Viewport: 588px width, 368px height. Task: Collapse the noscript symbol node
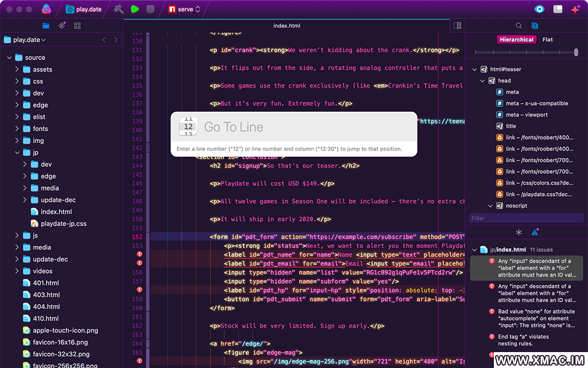coord(490,205)
